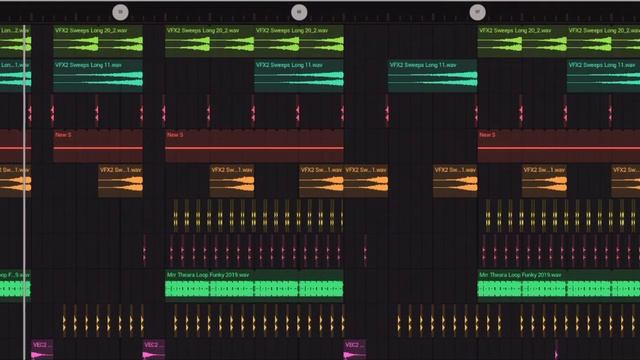
Task: Select the first full 'VFX2 Sweeps Long 20_2.wav' clip
Action: tap(98, 41)
